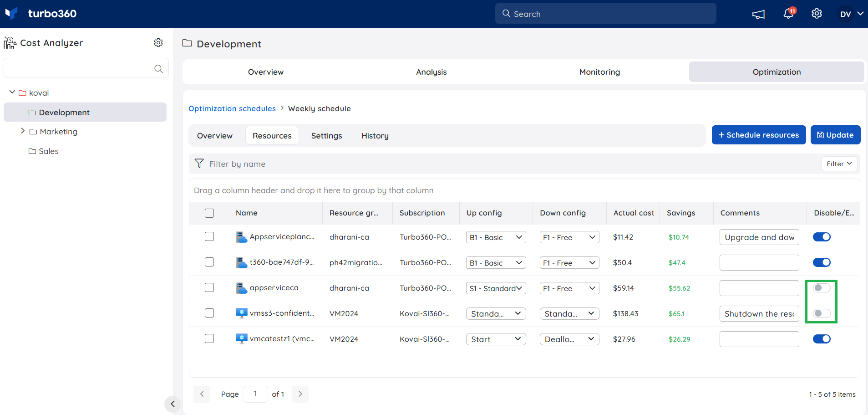This screenshot has width=868, height=415.
Task: Click the t360-bae747df resource icon
Action: pos(242,262)
